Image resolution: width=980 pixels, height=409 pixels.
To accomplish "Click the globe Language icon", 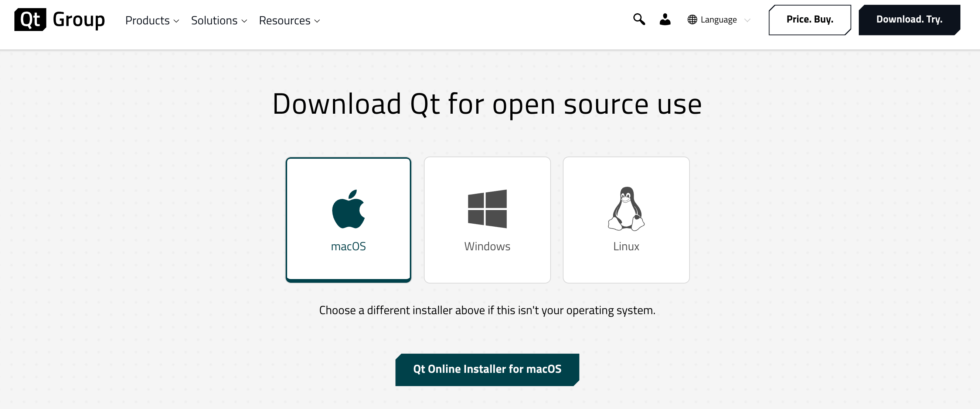I will coord(692,20).
